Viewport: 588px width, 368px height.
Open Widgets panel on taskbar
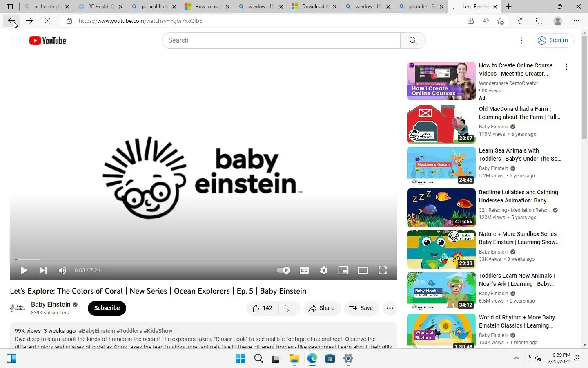coord(11,359)
